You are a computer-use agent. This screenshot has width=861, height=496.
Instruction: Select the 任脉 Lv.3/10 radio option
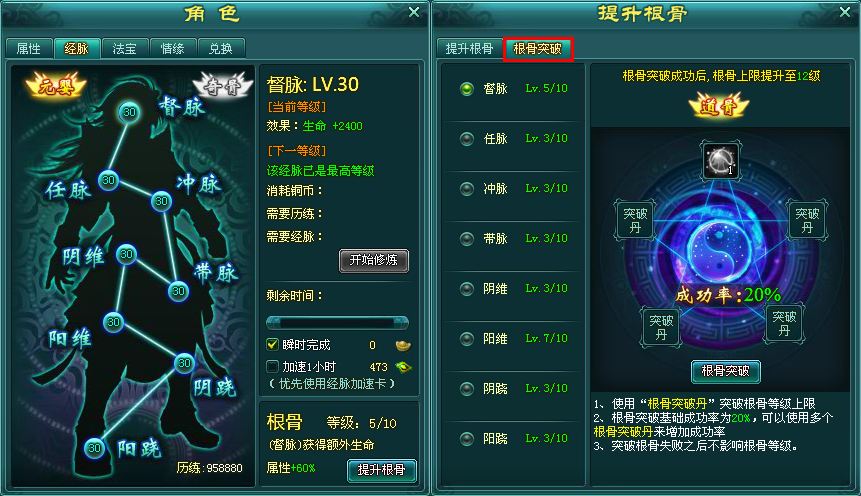[467, 139]
